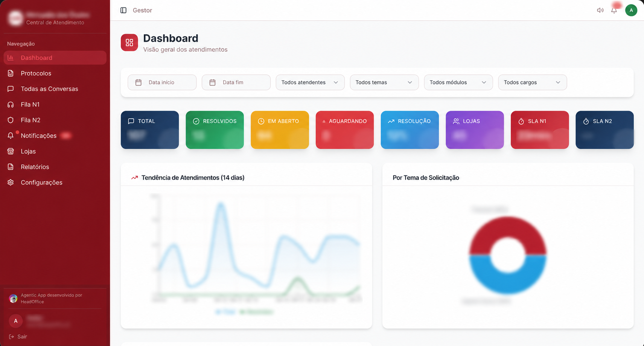
Task: Open the Todos cargos dropdown
Action: [x=533, y=82]
